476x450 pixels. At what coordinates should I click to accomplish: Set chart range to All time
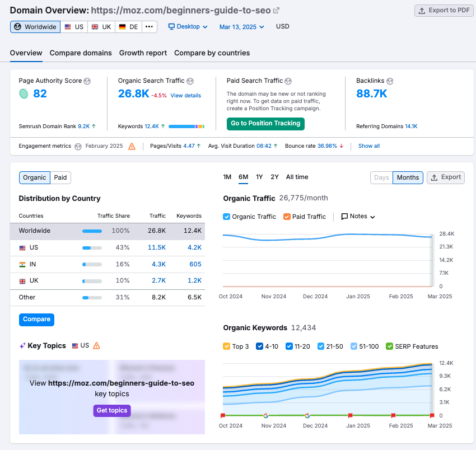297,177
